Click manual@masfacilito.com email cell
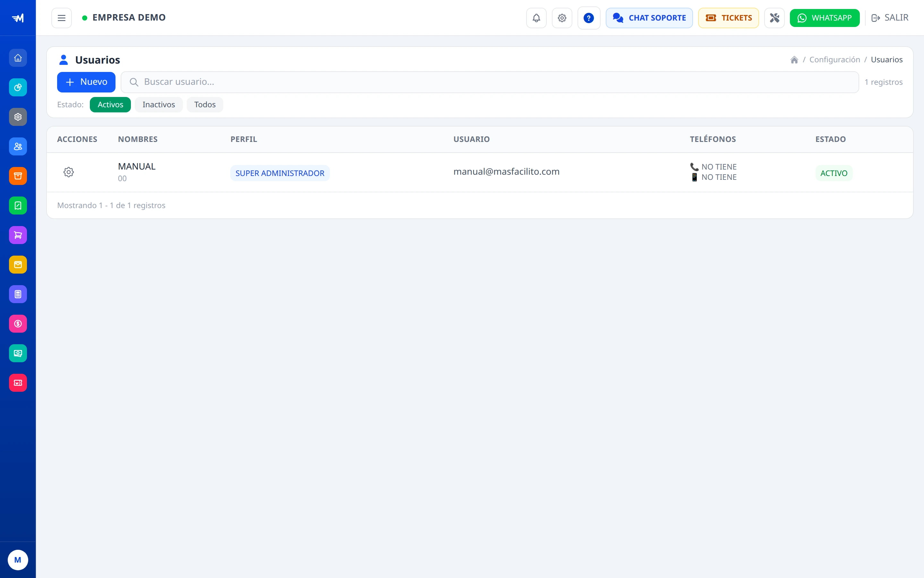Image resolution: width=924 pixels, height=578 pixels. point(506,172)
